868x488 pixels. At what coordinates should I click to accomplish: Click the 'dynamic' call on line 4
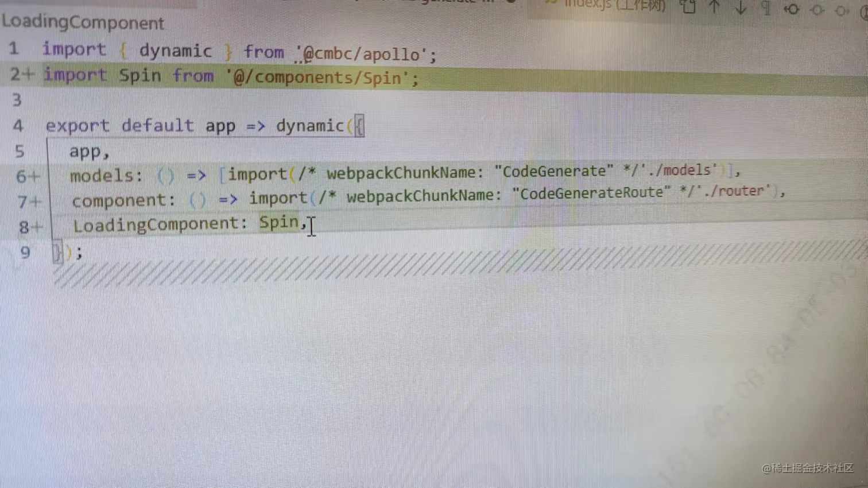[x=310, y=126]
